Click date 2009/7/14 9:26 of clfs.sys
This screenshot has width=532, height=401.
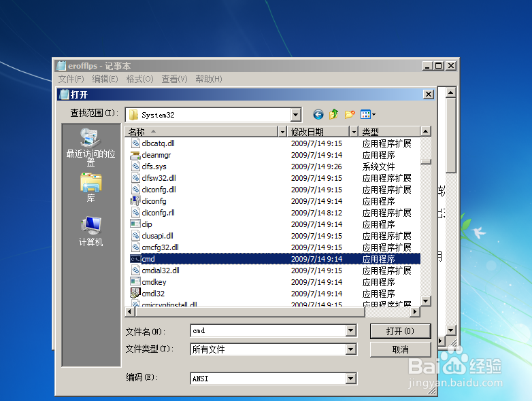point(316,167)
